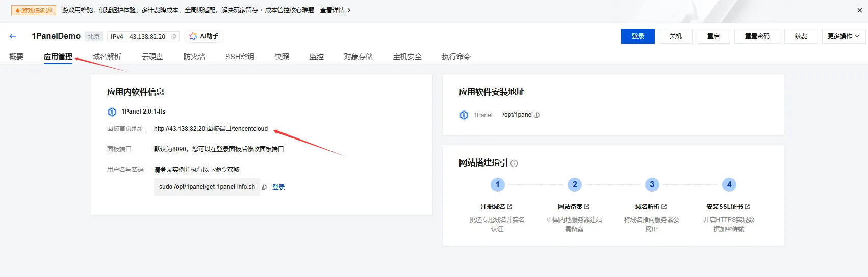Open the SSH密钥 tab
Screen dimensions: 868x277
tap(240, 57)
